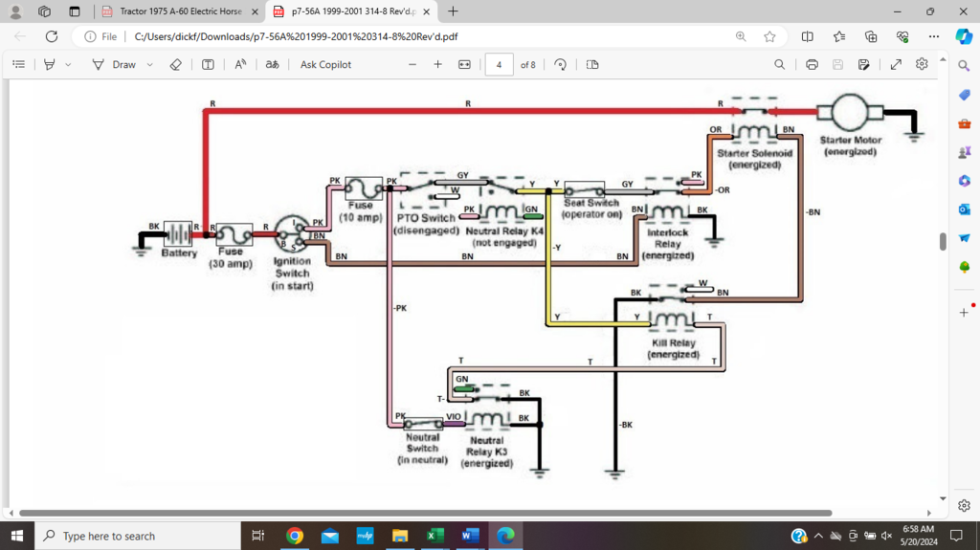Expand the Highlight color dropdown arrow
The image size is (980, 550).
68,64
